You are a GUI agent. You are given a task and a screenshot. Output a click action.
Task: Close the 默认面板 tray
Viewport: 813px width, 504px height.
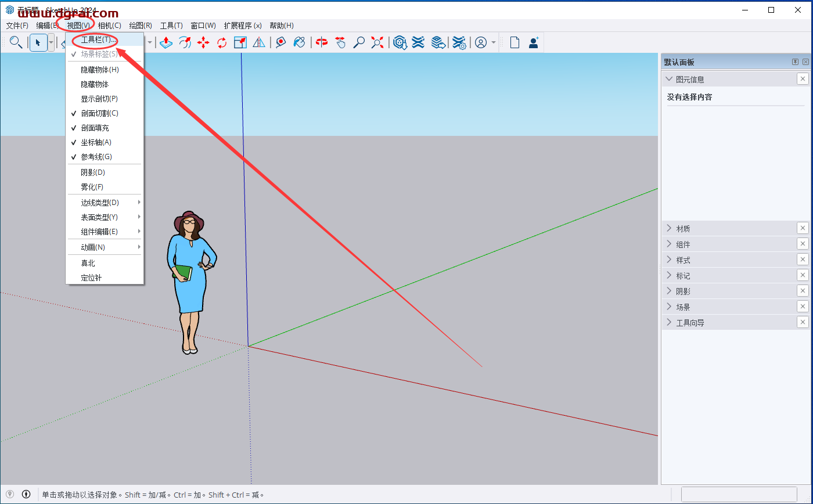tap(805, 62)
